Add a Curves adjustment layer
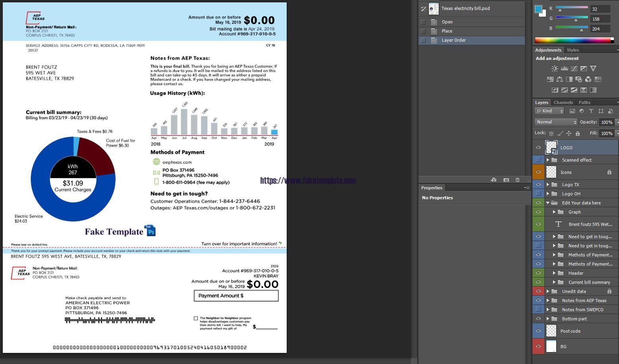Viewport: 619px width, 364px height. 574,68
